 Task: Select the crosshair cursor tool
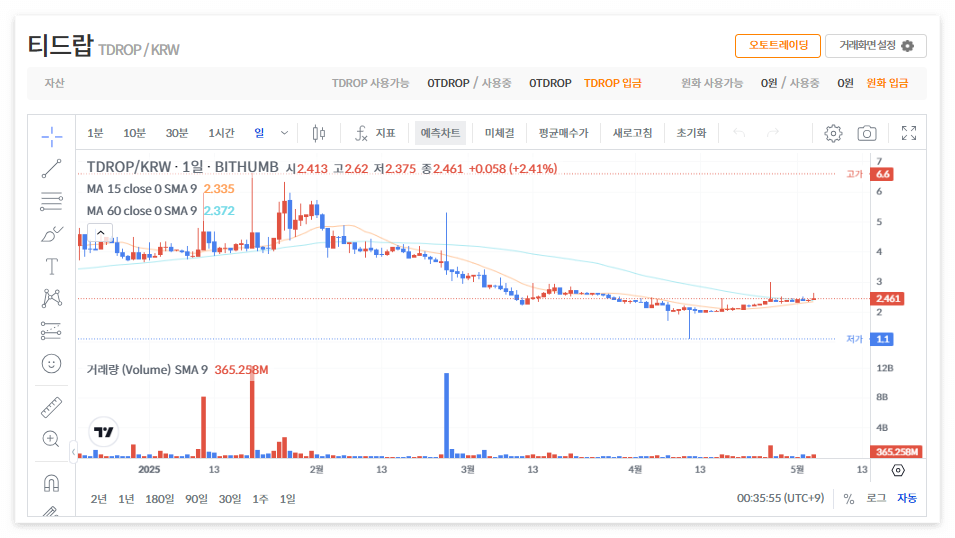click(x=52, y=136)
